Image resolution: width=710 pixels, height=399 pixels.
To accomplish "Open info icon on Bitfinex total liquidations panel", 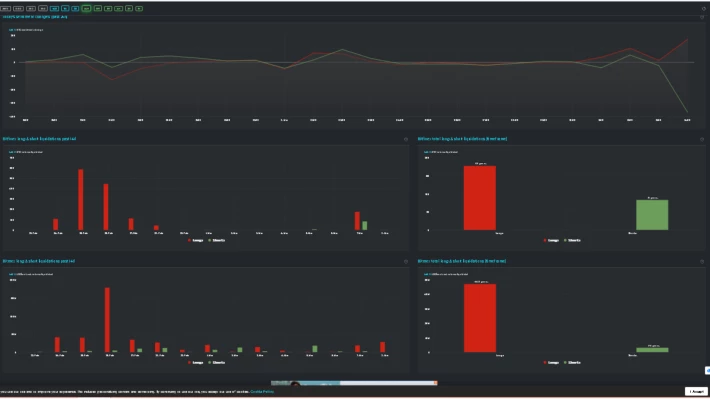I will [702, 139].
